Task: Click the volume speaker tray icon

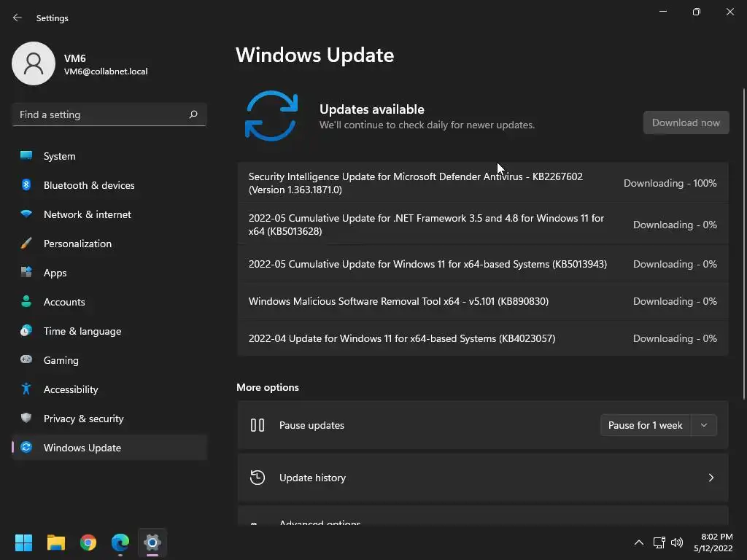Action: pos(676,542)
